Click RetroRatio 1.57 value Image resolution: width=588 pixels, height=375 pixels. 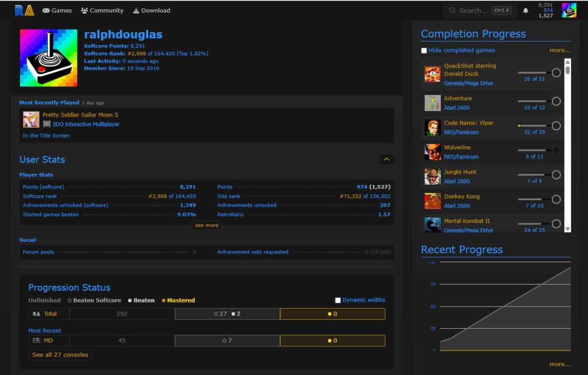(x=384, y=215)
